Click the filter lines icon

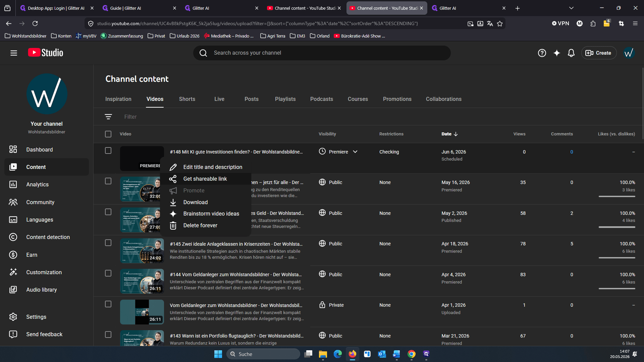tap(108, 117)
